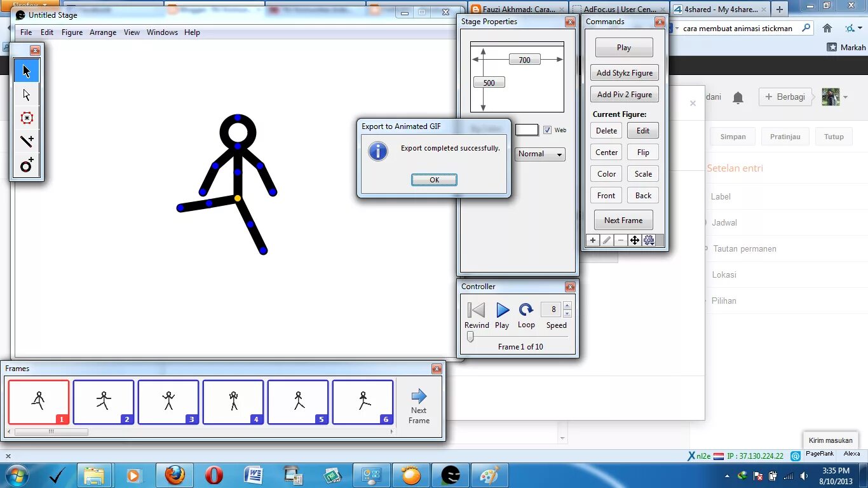The height and width of the screenshot is (488, 868).
Task: Click the Color button in Commands
Action: [x=606, y=174]
